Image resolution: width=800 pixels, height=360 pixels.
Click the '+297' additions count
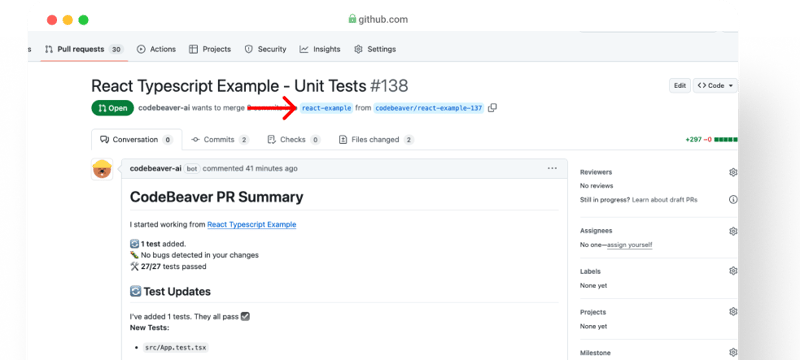693,140
